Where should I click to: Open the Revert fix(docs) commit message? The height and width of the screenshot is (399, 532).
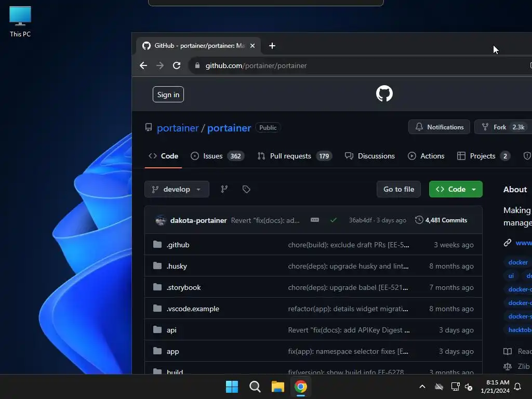(x=265, y=220)
